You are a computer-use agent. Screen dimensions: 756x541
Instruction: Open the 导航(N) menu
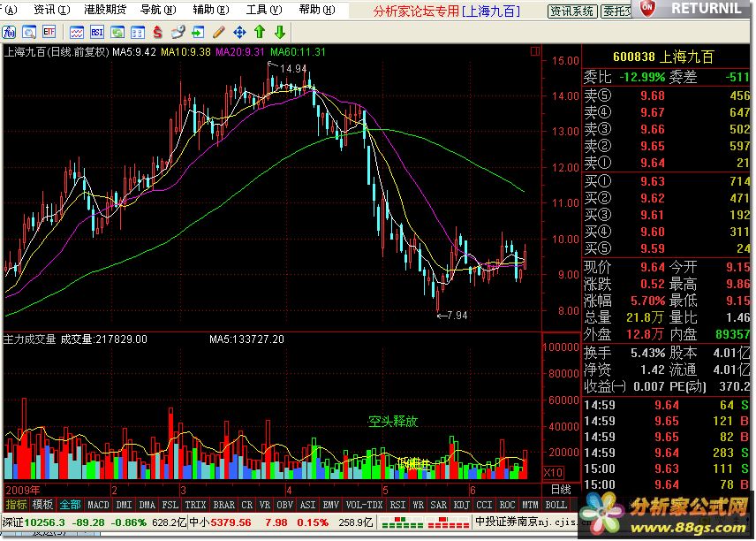point(158,9)
